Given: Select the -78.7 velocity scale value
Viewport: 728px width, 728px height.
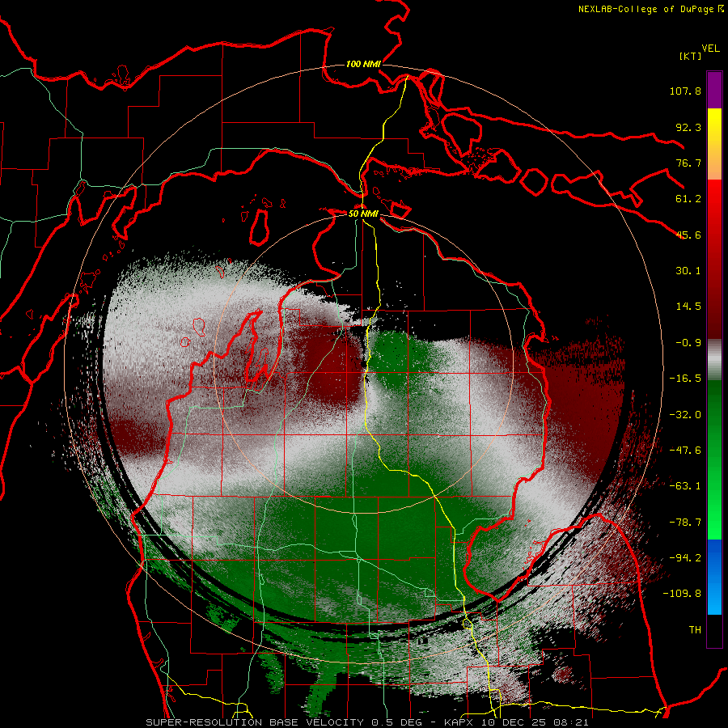Looking at the screenshot, I should click(685, 523).
